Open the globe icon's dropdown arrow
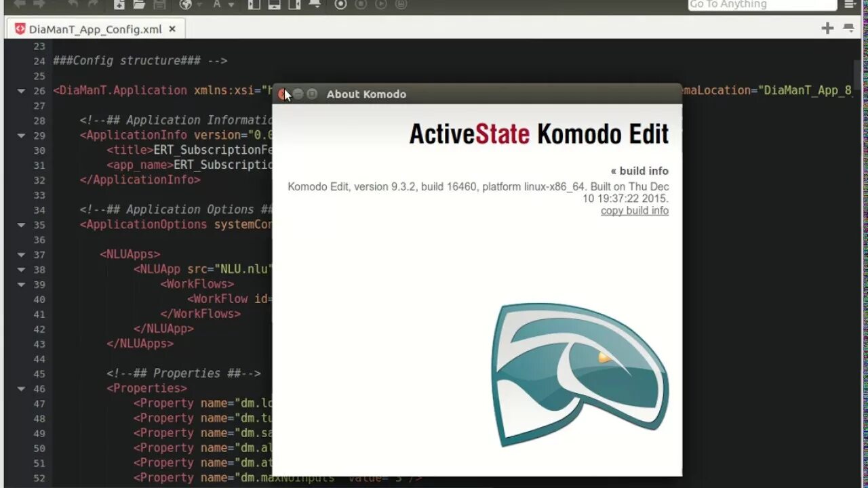Image resolution: width=868 pixels, height=488 pixels. point(199,5)
